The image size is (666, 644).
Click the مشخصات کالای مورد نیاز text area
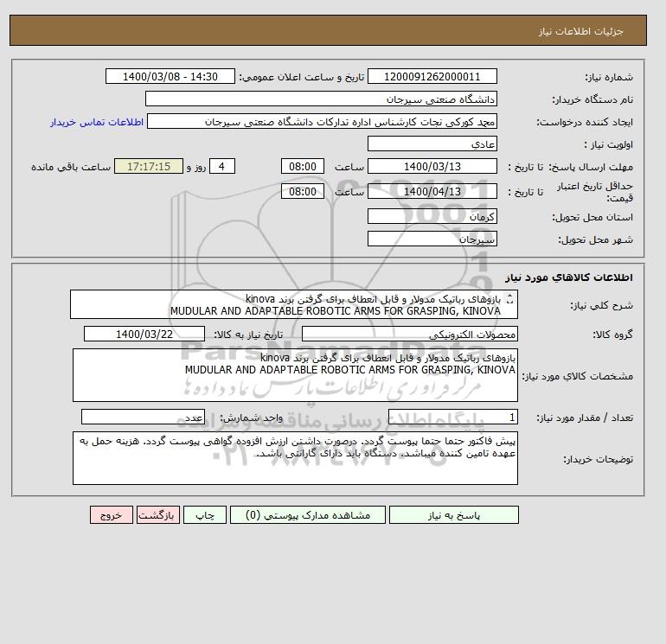click(295, 375)
